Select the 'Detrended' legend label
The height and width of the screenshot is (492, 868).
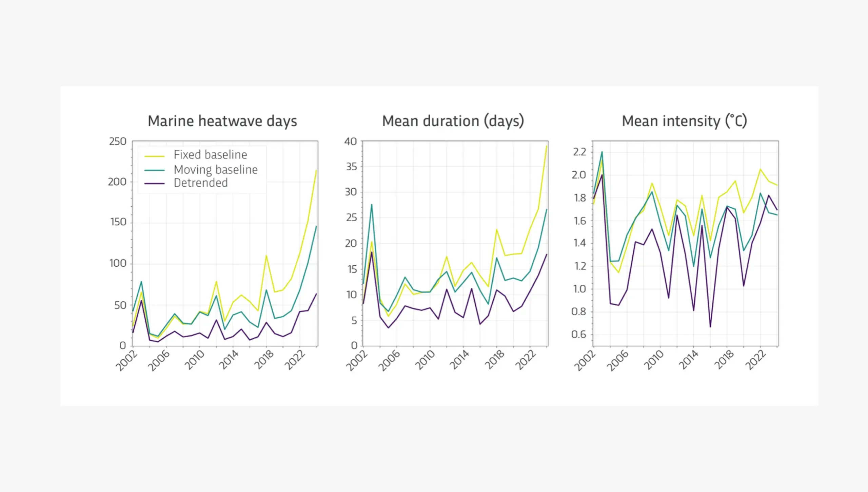201,183
